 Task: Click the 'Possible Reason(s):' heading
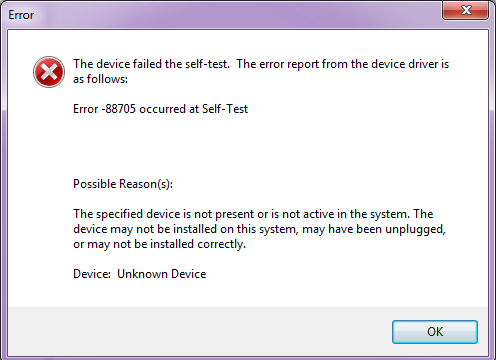coord(123,184)
